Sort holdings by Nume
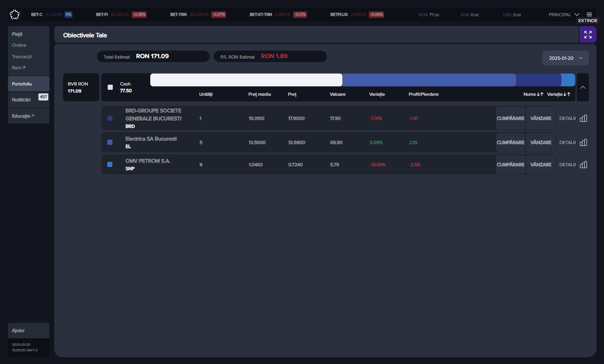Screen dimensions: 604x364 533,94
